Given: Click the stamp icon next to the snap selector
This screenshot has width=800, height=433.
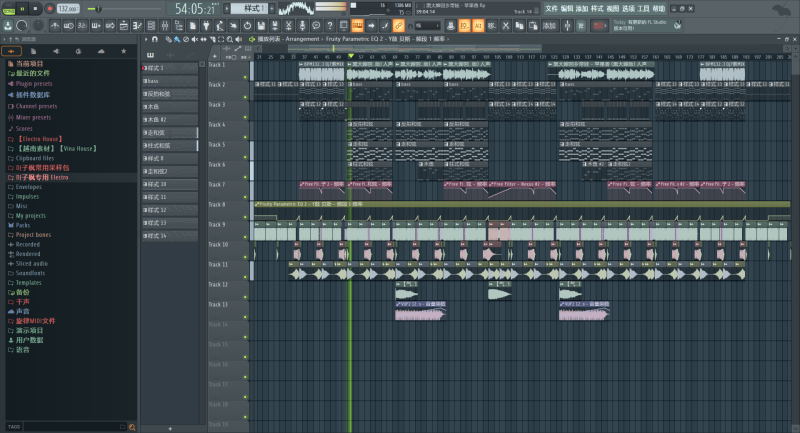Looking at the screenshot, I should click(451, 26).
